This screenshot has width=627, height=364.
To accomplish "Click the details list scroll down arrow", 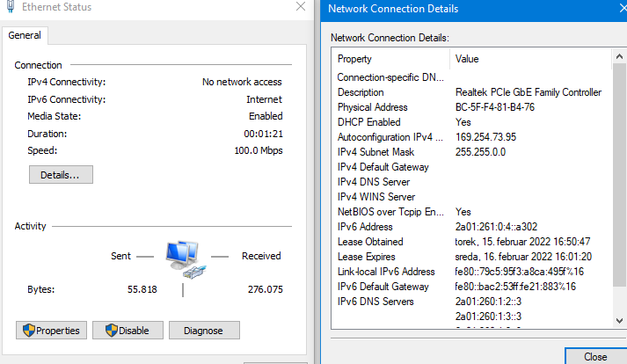I will (619, 323).
